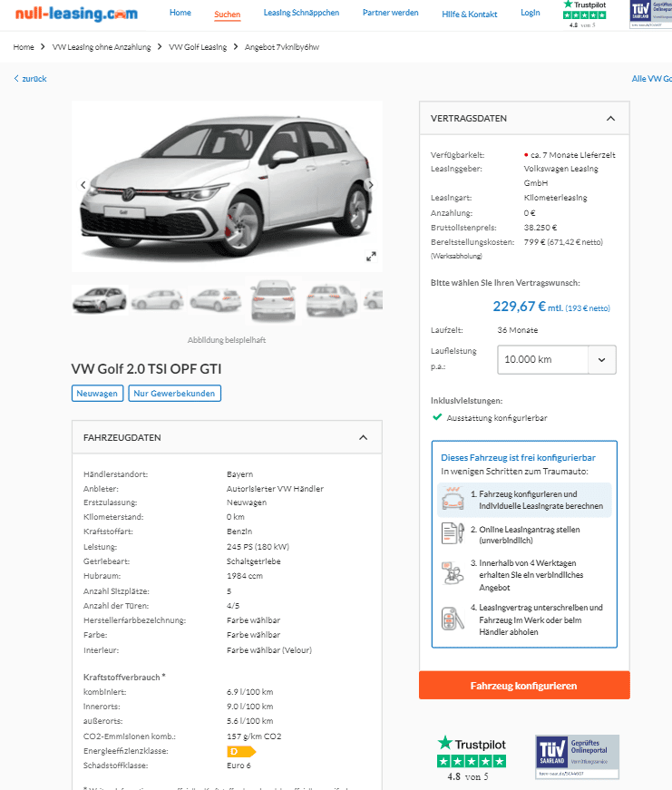This screenshot has width=672, height=790.
Task: Show previous car image with left arrow
Action: (83, 185)
